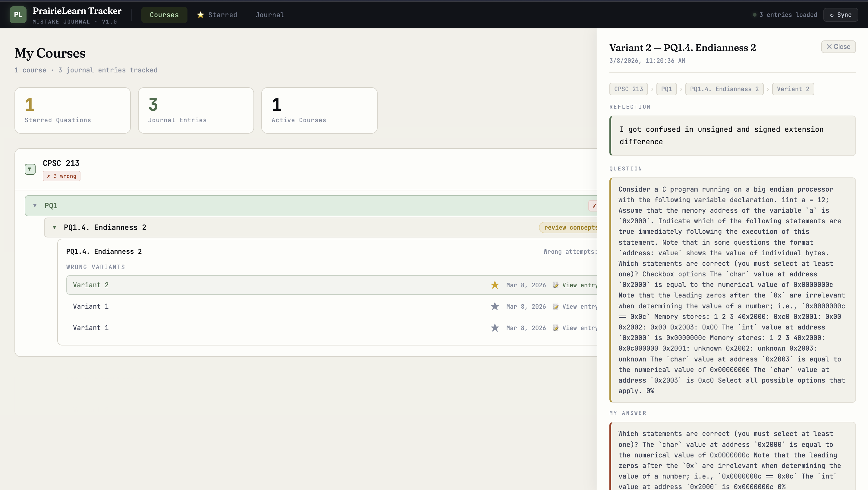The height and width of the screenshot is (490, 868).
Task: Collapse the PQ1.4. Endianness 2 question group
Action: click(x=54, y=227)
